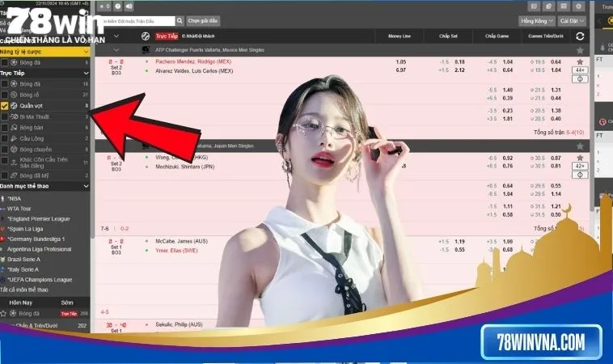
Task: Select Games over 19.5 odds 0.64
Action: (556, 61)
